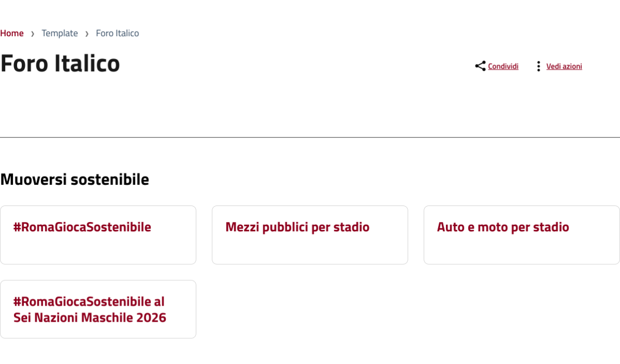Open the three-dot actions icon
Screen dimensions: 620x364
(x=538, y=66)
